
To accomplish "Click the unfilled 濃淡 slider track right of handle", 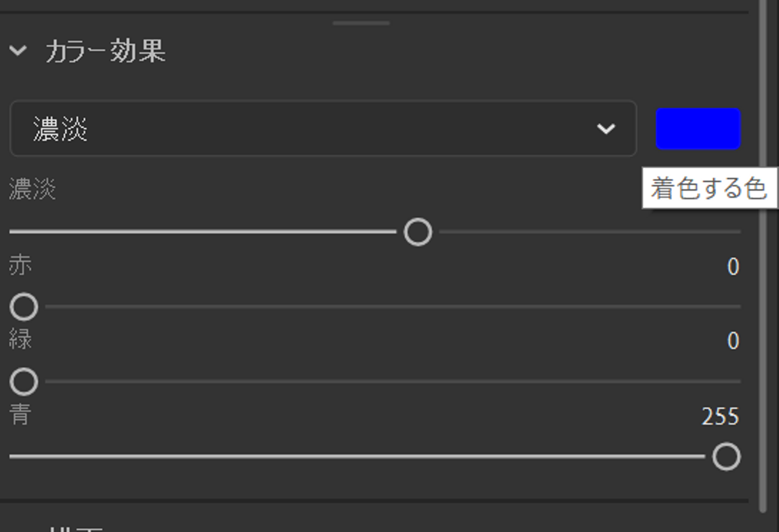I will (x=590, y=232).
